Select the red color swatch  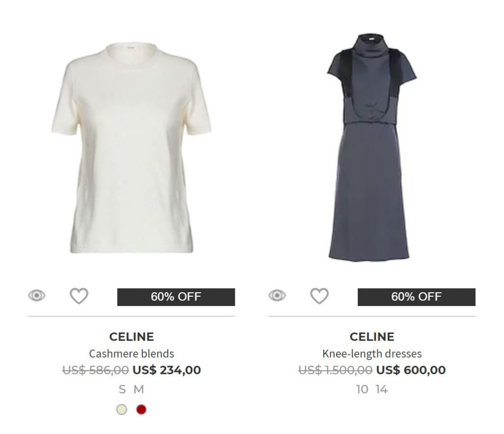tap(141, 409)
